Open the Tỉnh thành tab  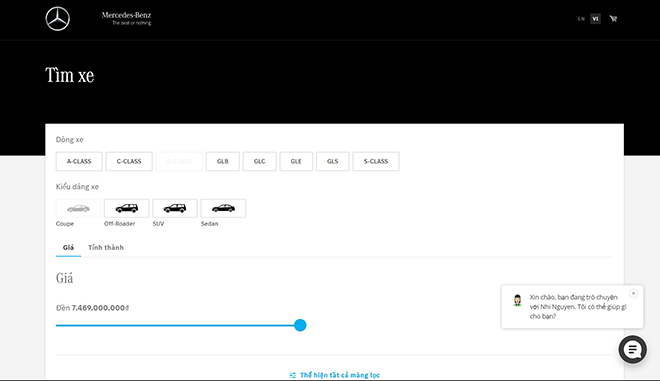(x=106, y=248)
